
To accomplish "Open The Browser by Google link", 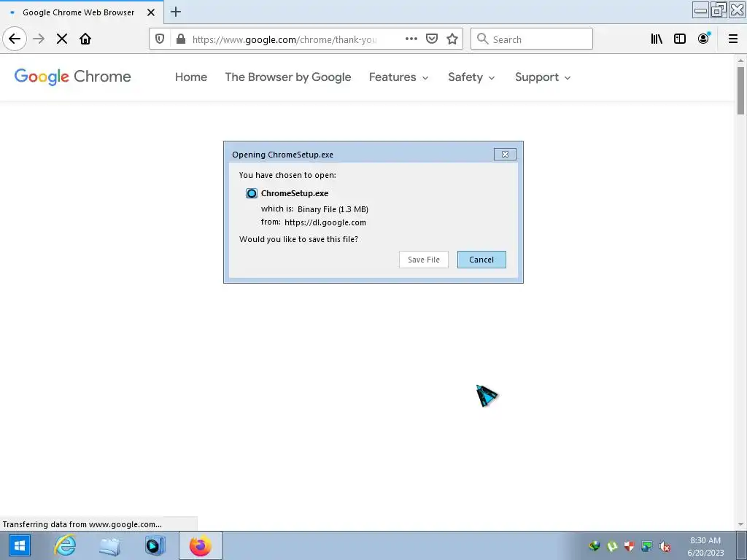I will pos(288,77).
